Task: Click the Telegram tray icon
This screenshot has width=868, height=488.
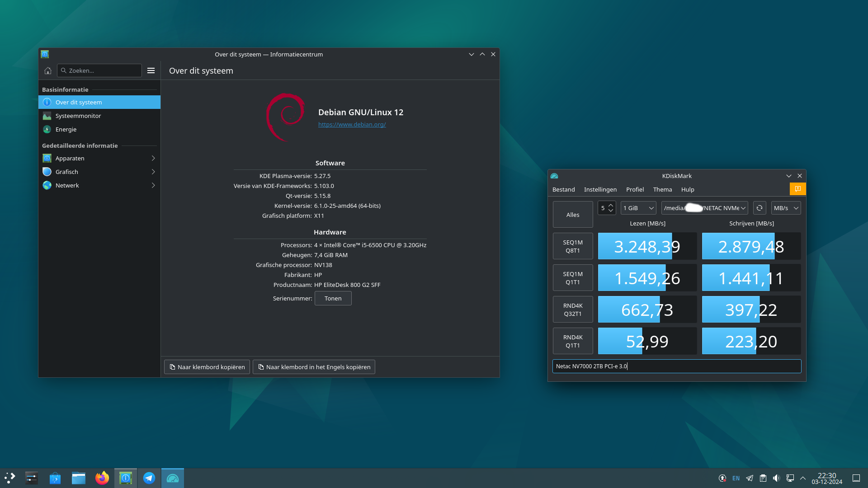Action: pos(750,478)
